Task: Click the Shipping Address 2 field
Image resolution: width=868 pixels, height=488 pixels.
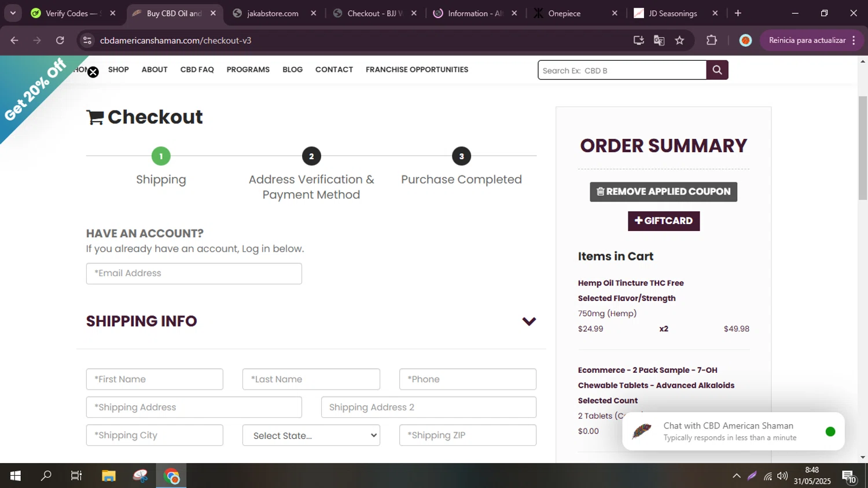Action: click(x=429, y=407)
